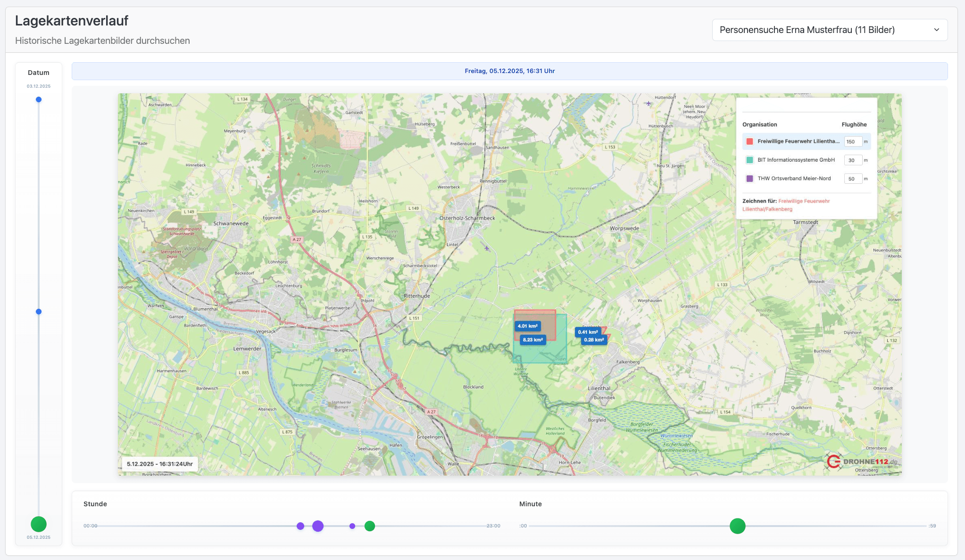Click the green 05.12.2025 date handle
Image resolution: width=965 pixels, height=560 pixels.
39,524
